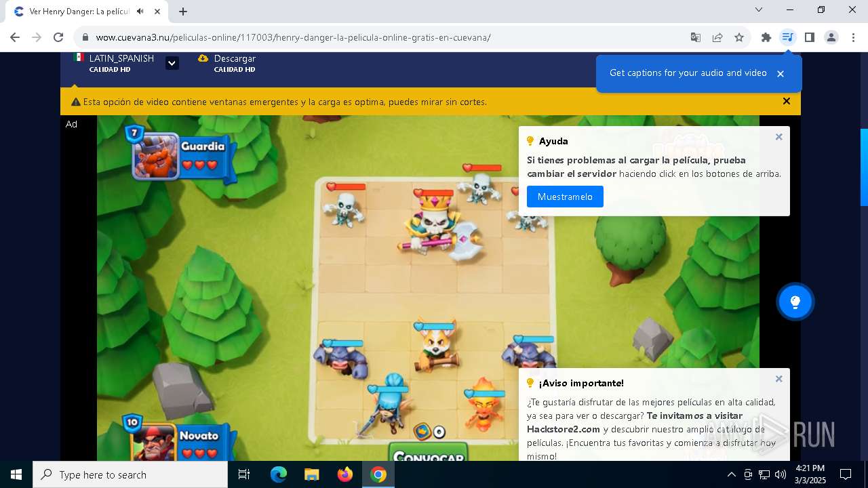Click the Guardia character badge in ad
Viewport: 868px width, 488px height.
coord(180,155)
